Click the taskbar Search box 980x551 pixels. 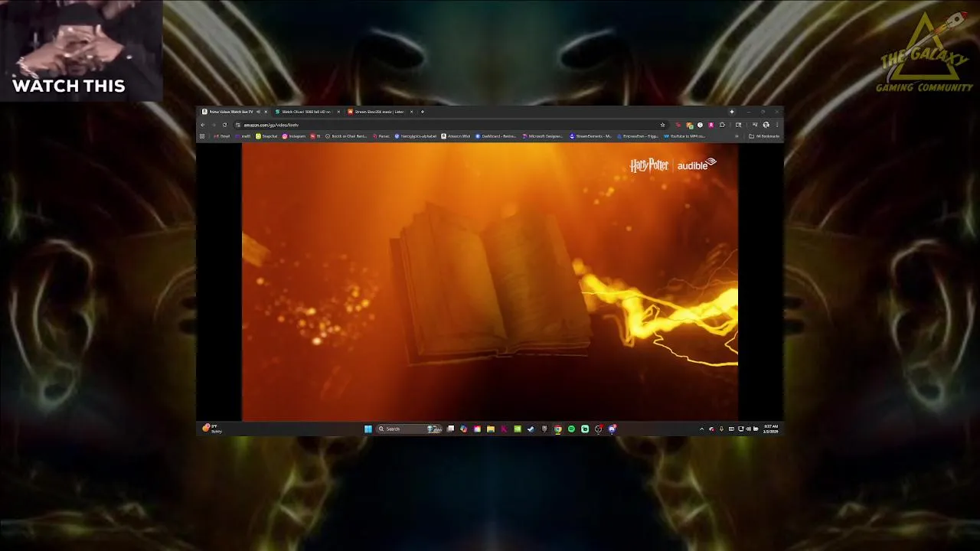click(408, 429)
